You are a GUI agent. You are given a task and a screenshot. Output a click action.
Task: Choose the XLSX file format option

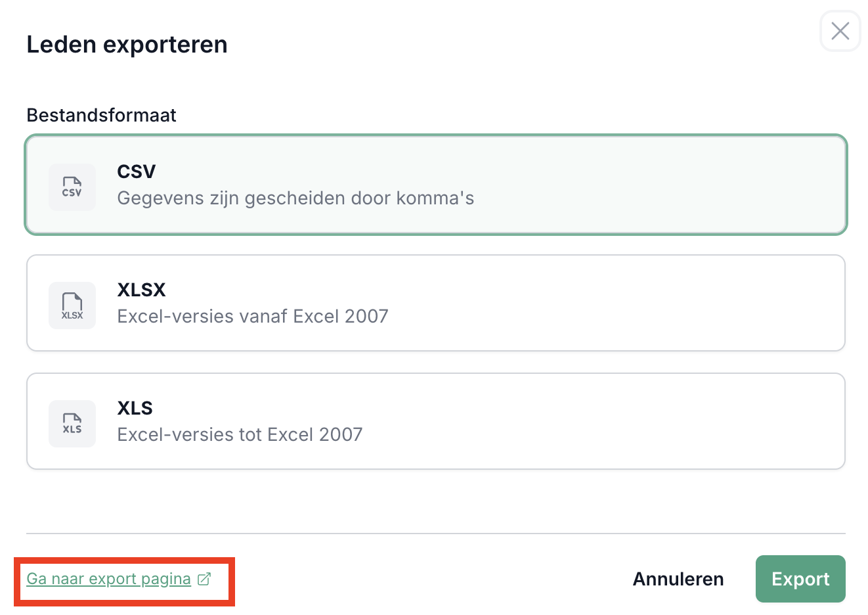(435, 303)
